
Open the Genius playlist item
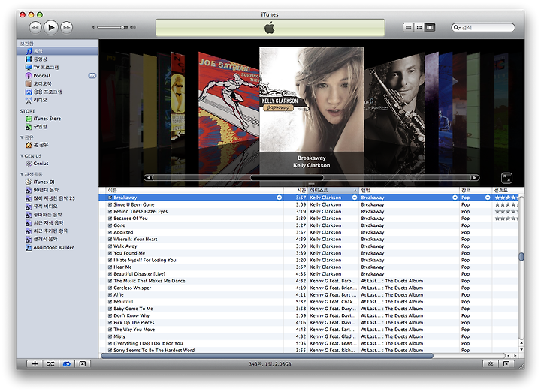(57, 164)
